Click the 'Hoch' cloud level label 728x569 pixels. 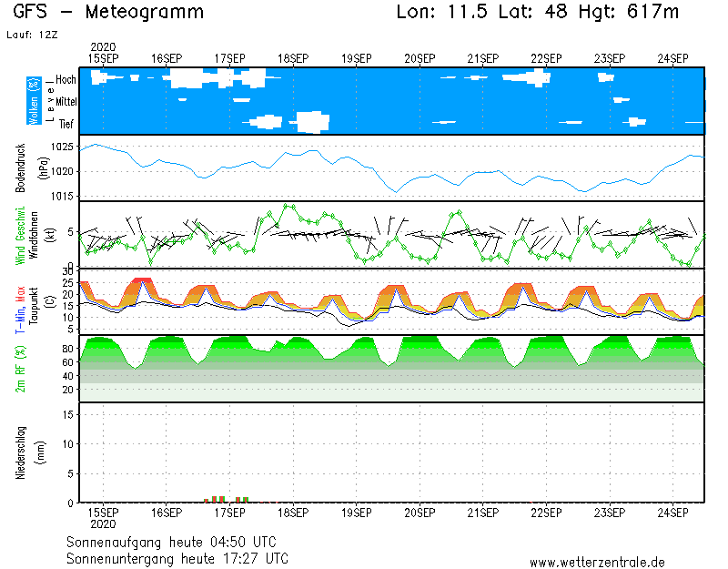[66, 80]
